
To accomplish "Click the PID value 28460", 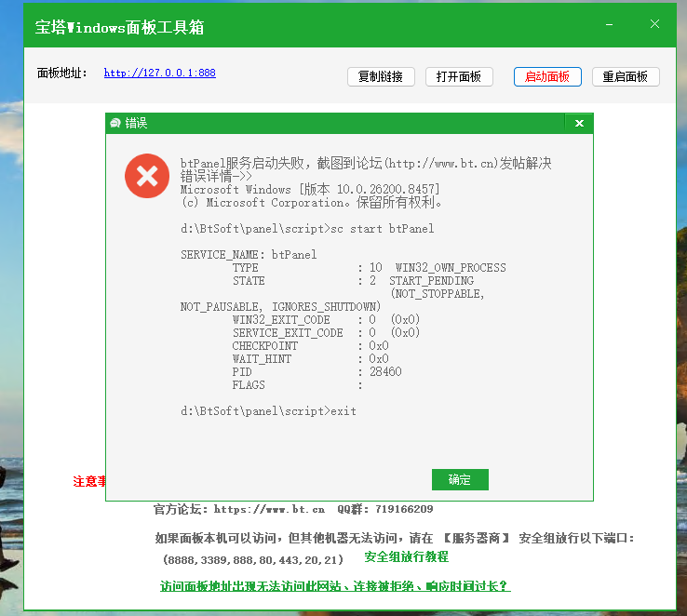I will pos(385,371).
